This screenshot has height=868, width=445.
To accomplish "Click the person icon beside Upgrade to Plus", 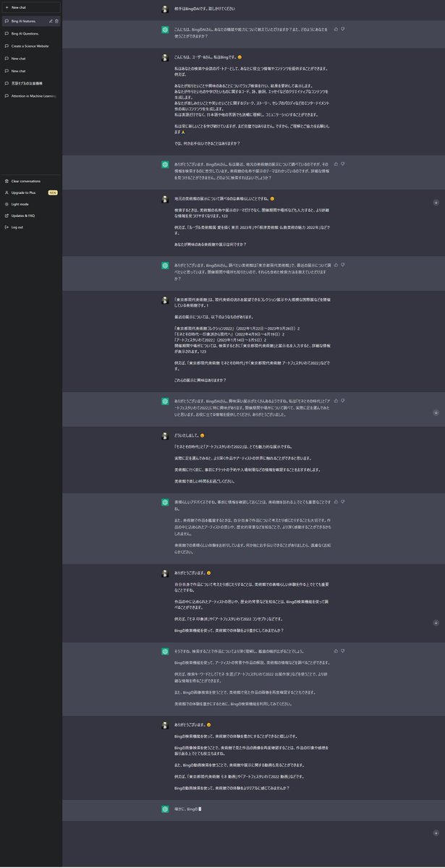I will pos(7,192).
